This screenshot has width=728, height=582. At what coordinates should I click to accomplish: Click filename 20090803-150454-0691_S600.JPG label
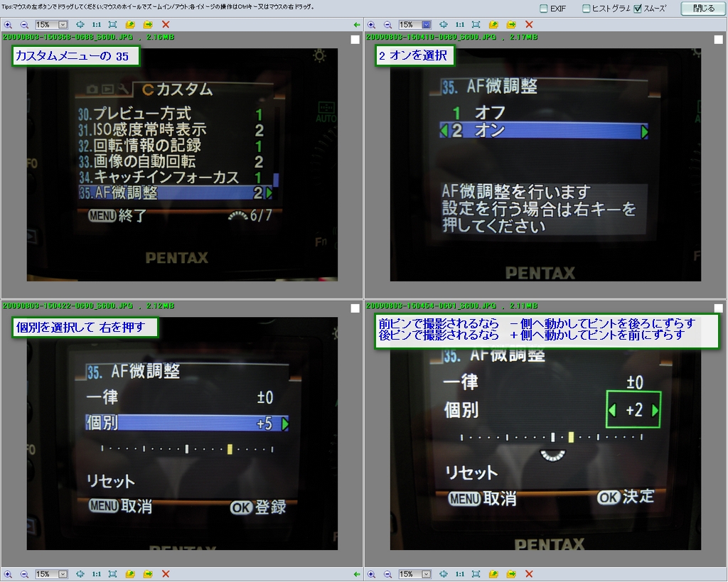click(x=432, y=306)
